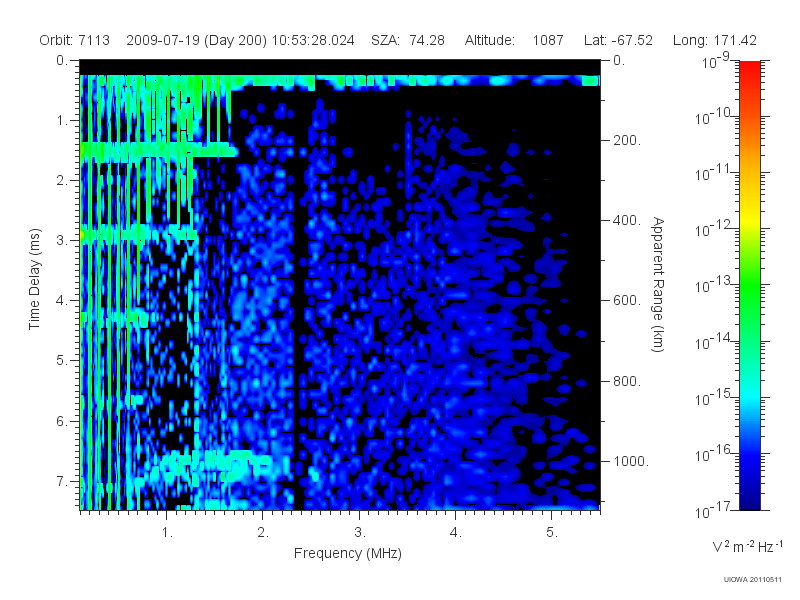The image size is (800, 600).
Task: Click the 'SZA: 74.28' value
Action: [x=408, y=40]
